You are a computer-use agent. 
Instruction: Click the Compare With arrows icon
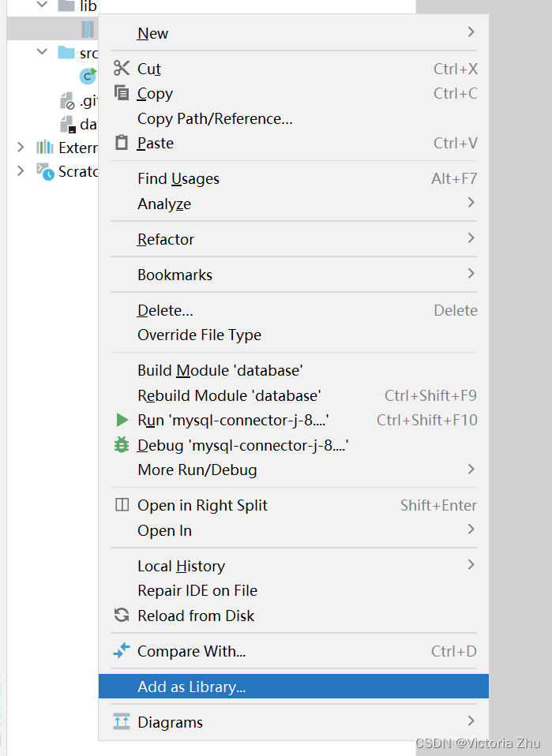(122, 650)
